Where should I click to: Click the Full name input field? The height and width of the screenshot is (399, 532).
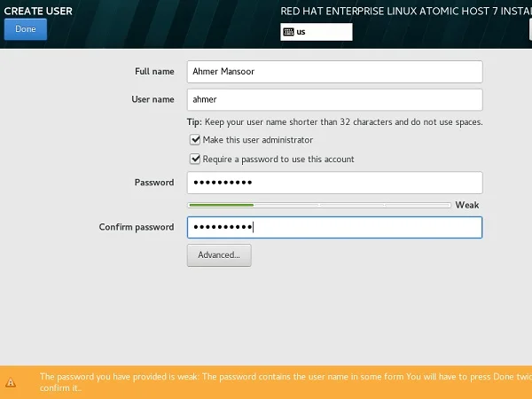(x=334, y=72)
